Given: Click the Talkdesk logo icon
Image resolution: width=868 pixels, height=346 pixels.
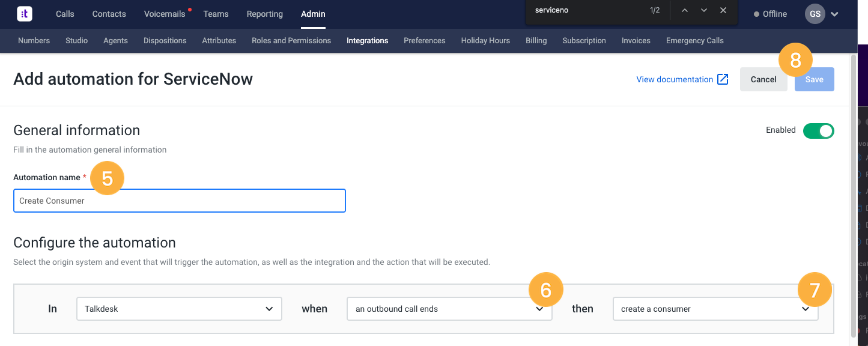Looking at the screenshot, I should click(24, 13).
